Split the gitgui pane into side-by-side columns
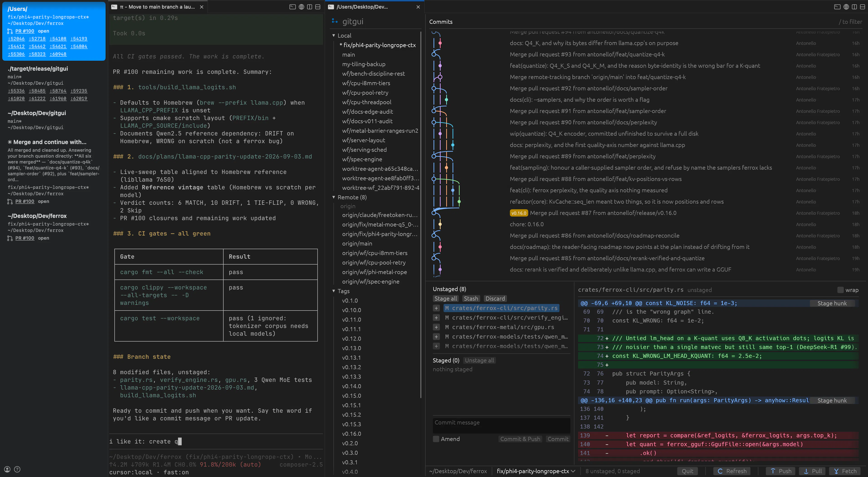Viewport: 868px width, 477px height. [854, 7]
